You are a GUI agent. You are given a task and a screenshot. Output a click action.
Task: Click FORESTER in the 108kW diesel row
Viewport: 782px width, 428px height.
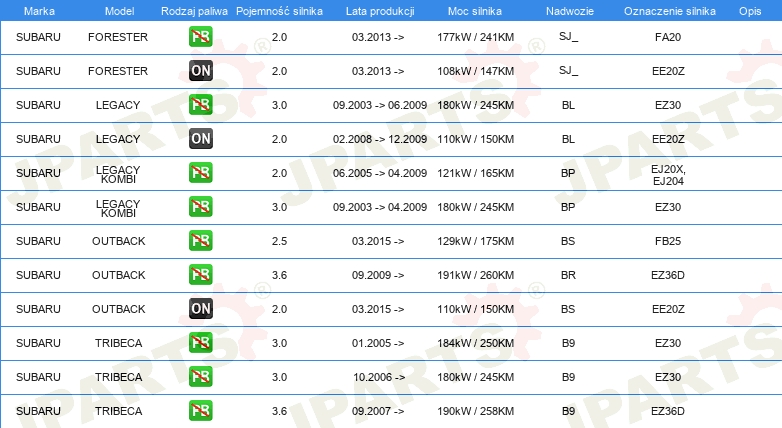118,71
